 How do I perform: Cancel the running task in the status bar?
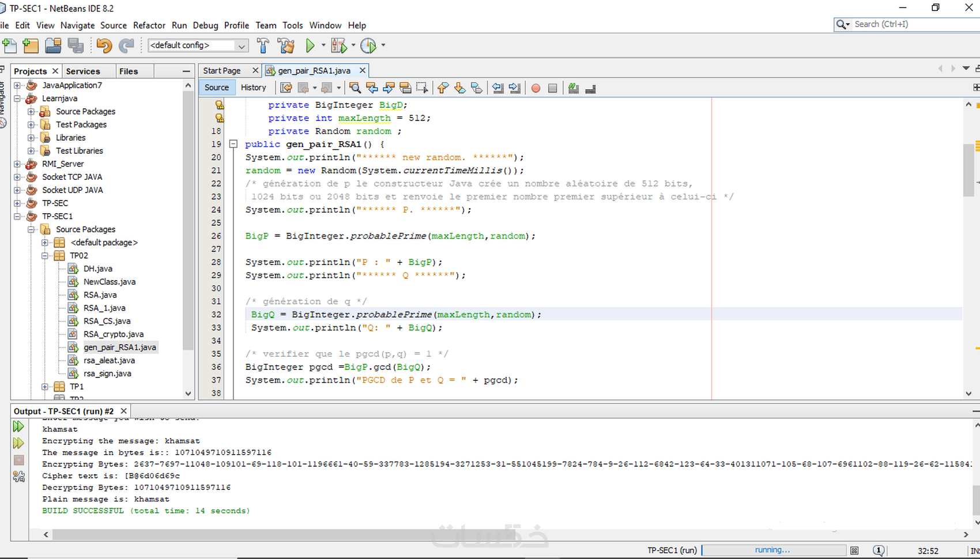[x=854, y=550]
